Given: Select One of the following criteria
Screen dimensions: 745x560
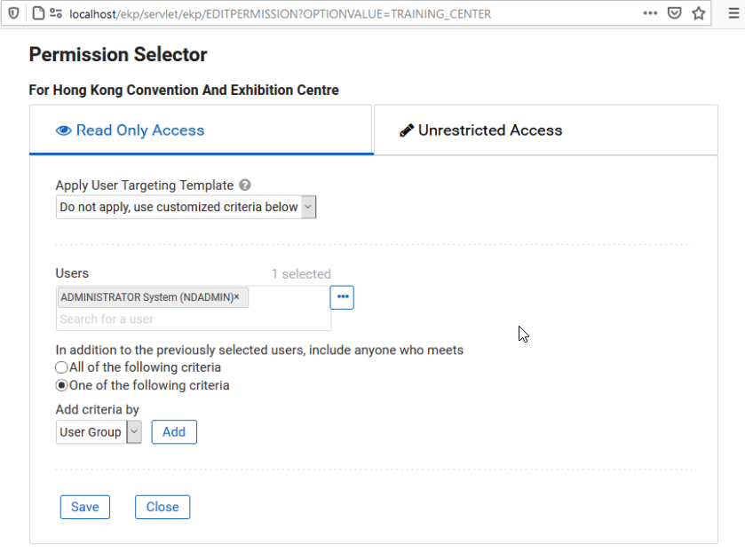Looking at the screenshot, I should [x=61, y=385].
